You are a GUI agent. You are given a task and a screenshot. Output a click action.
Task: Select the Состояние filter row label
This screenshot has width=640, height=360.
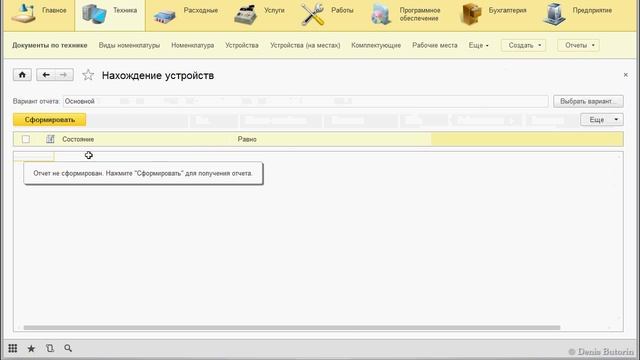[78, 139]
